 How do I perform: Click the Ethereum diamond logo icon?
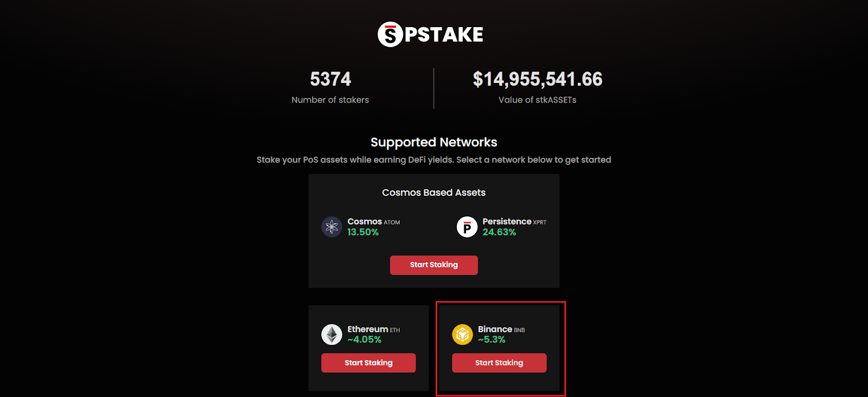pyautogui.click(x=331, y=335)
